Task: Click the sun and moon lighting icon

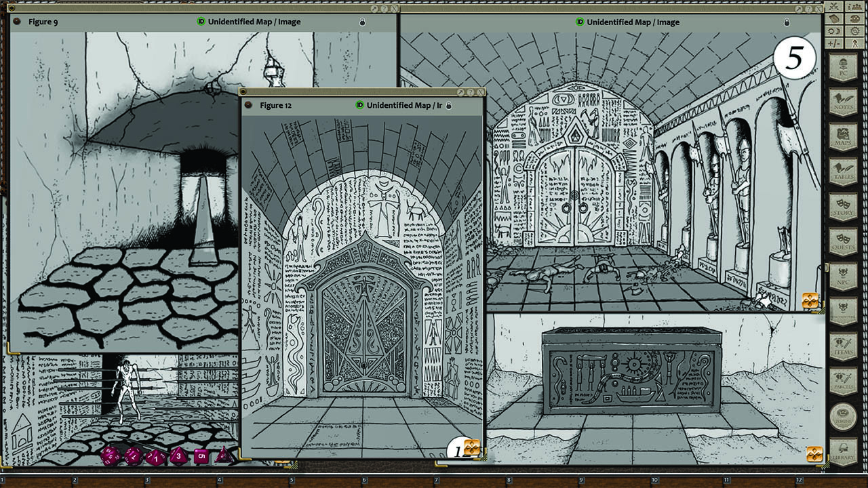Action: 834,30
